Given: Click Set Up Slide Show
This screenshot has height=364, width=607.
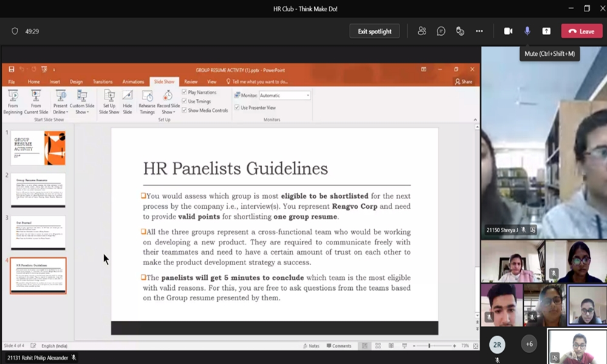Looking at the screenshot, I should [109, 102].
